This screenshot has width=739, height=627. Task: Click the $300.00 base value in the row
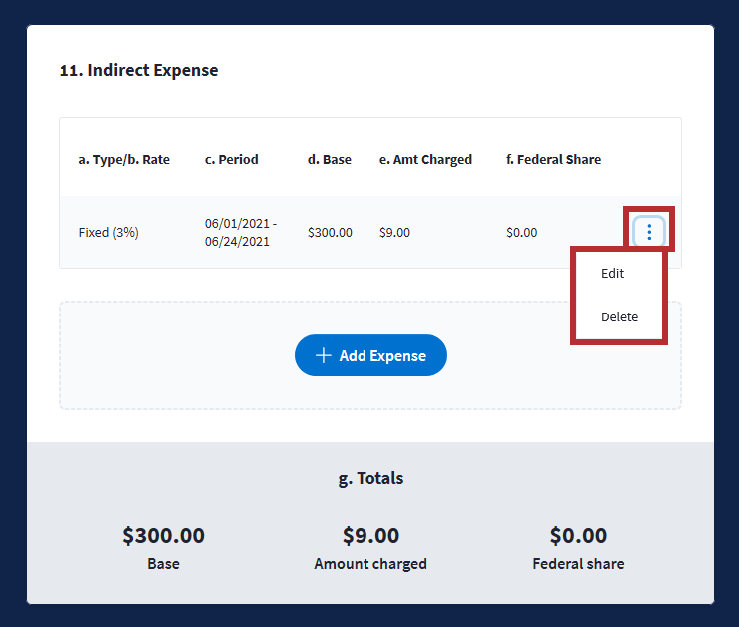[x=330, y=232]
